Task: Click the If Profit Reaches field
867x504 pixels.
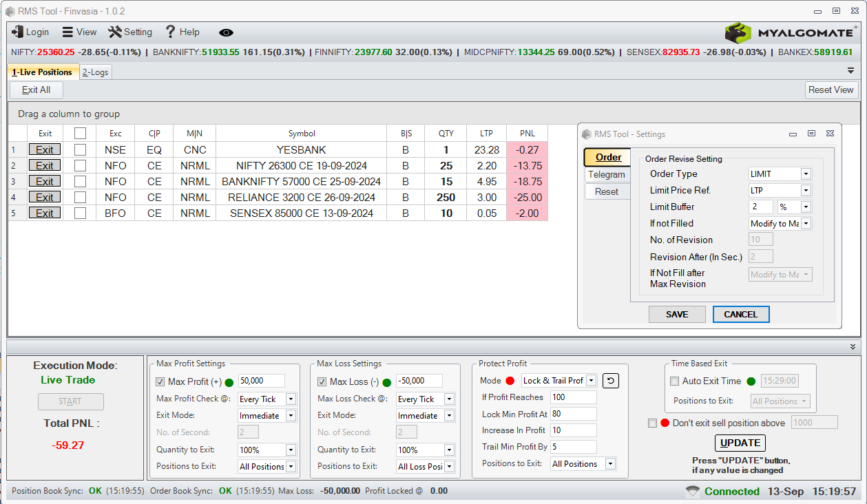Action: pyautogui.click(x=573, y=397)
